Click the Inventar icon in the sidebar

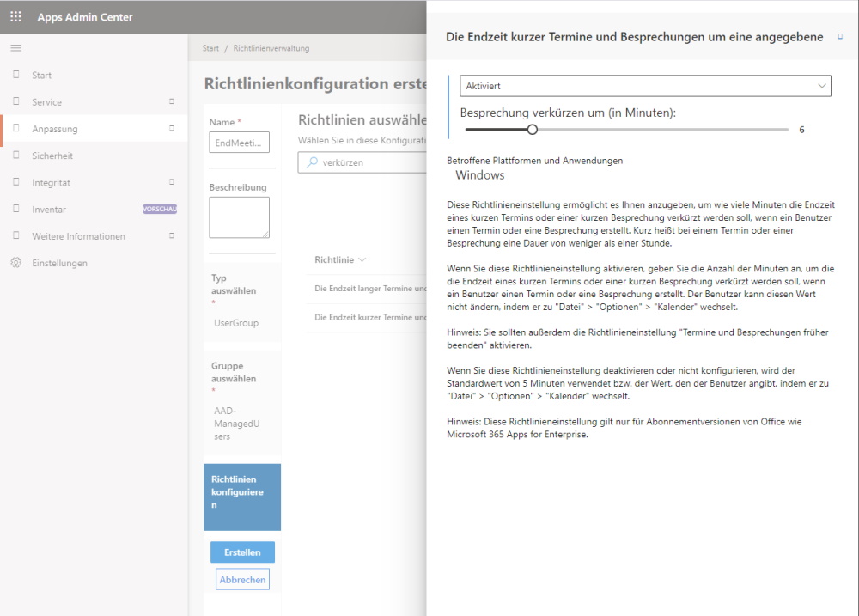point(15,209)
